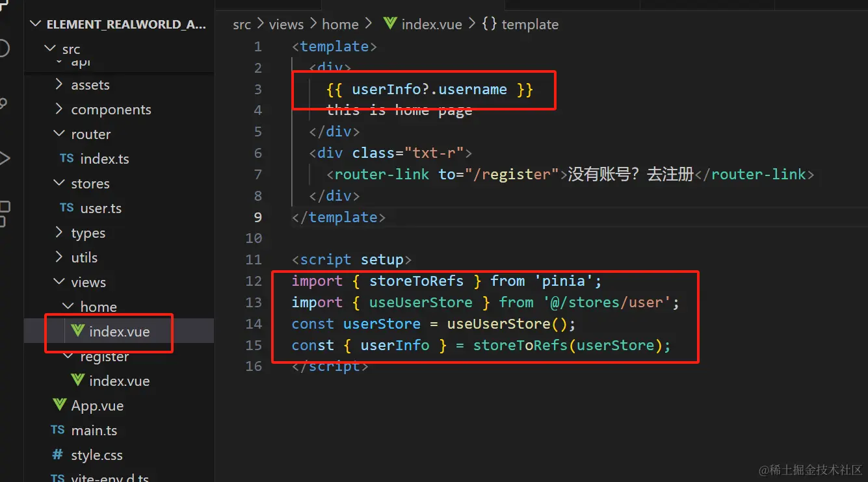Click 没有账号？去注册 text on line 7
The height and width of the screenshot is (482, 868).
pyautogui.click(x=631, y=175)
